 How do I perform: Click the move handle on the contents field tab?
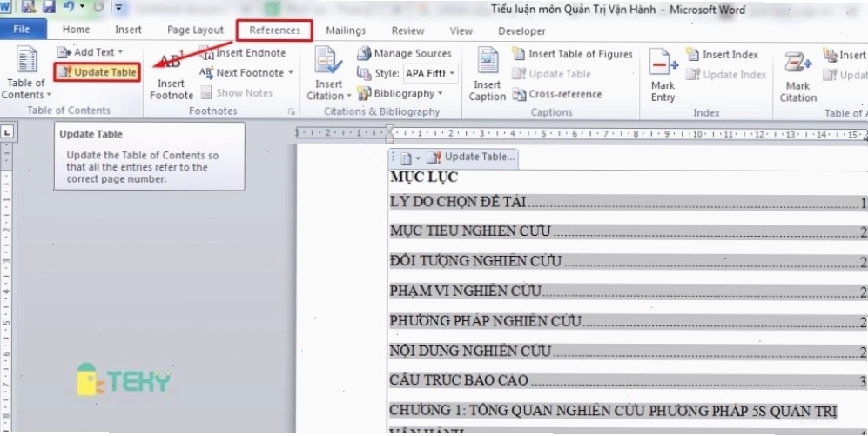[x=394, y=158]
